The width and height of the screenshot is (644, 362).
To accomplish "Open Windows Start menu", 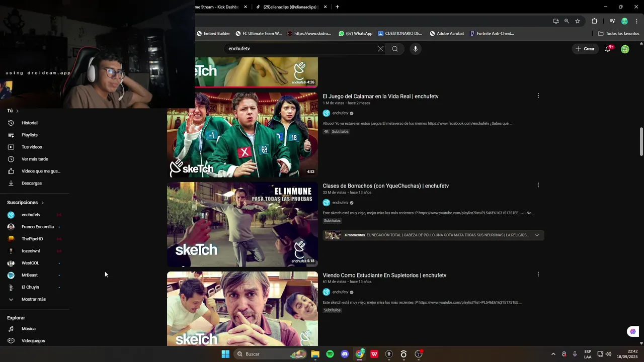I will (225, 354).
